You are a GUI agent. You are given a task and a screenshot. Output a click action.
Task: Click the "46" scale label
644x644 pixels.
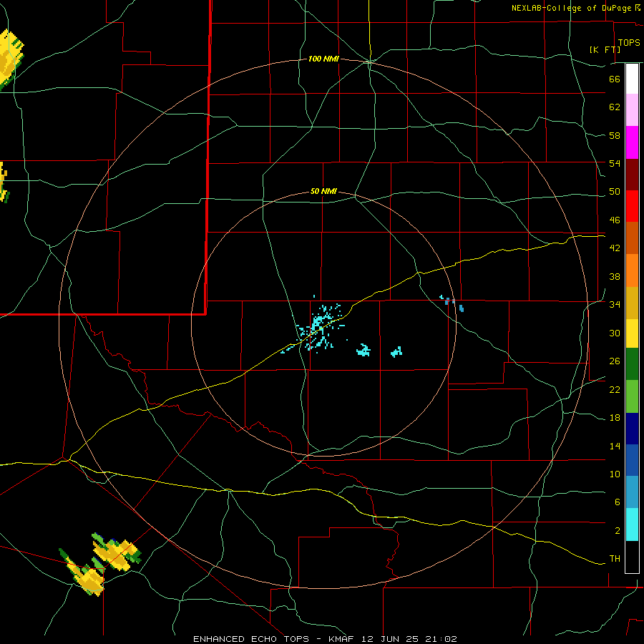pyautogui.click(x=615, y=220)
